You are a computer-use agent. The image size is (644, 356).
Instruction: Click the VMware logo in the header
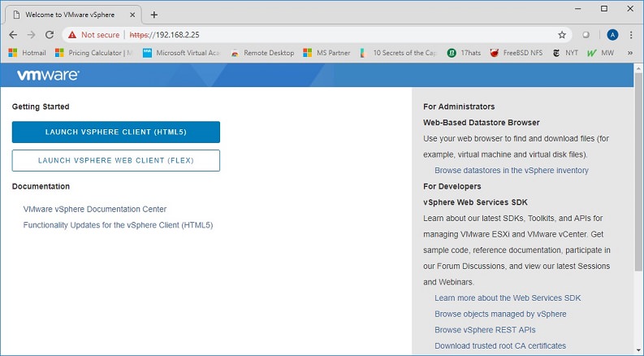point(48,75)
